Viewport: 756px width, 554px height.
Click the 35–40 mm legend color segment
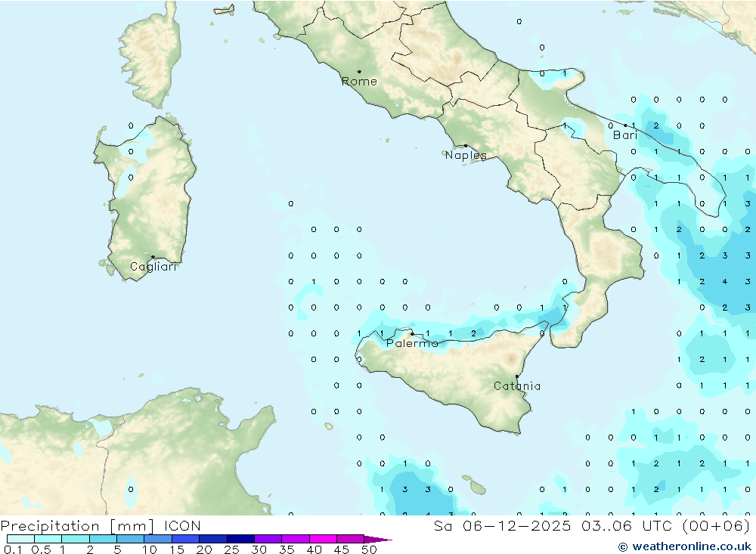(295, 539)
